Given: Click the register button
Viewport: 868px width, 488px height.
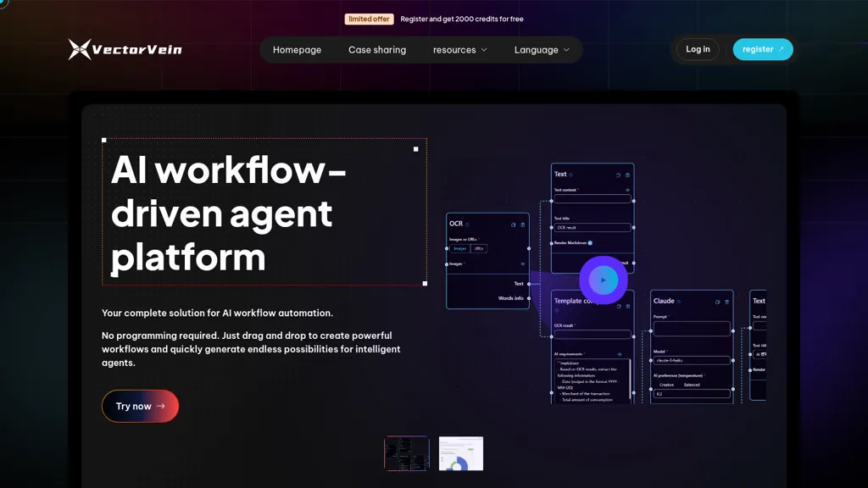Looking at the screenshot, I should point(763,49).
